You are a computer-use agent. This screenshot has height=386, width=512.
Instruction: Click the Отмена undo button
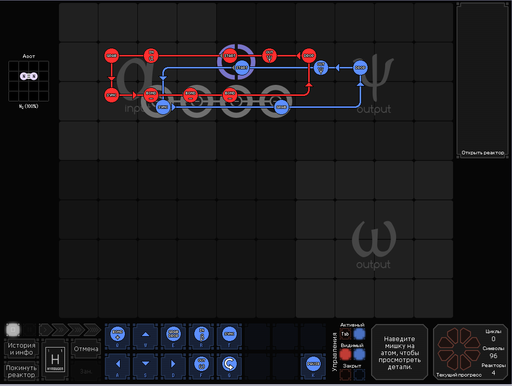click(86, 349)
